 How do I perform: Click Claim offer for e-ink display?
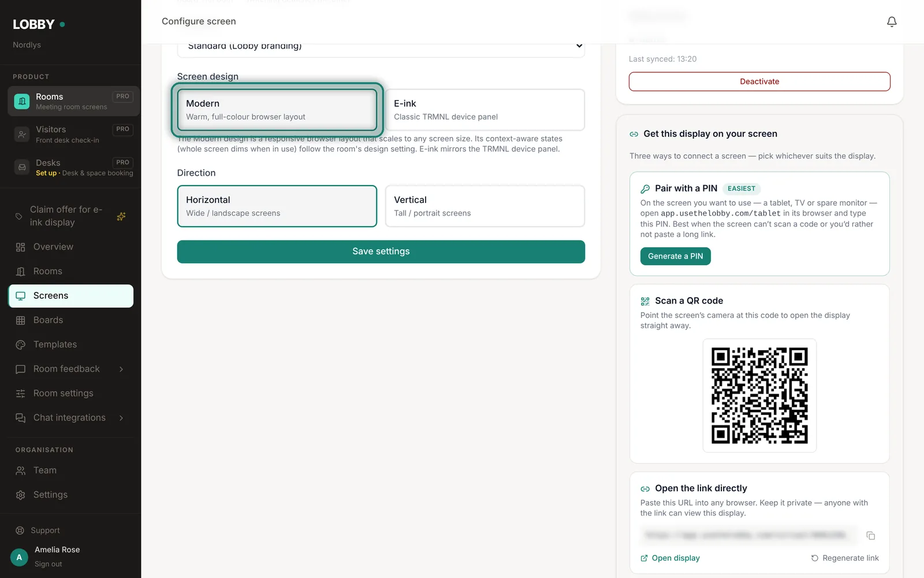point(70,216)
